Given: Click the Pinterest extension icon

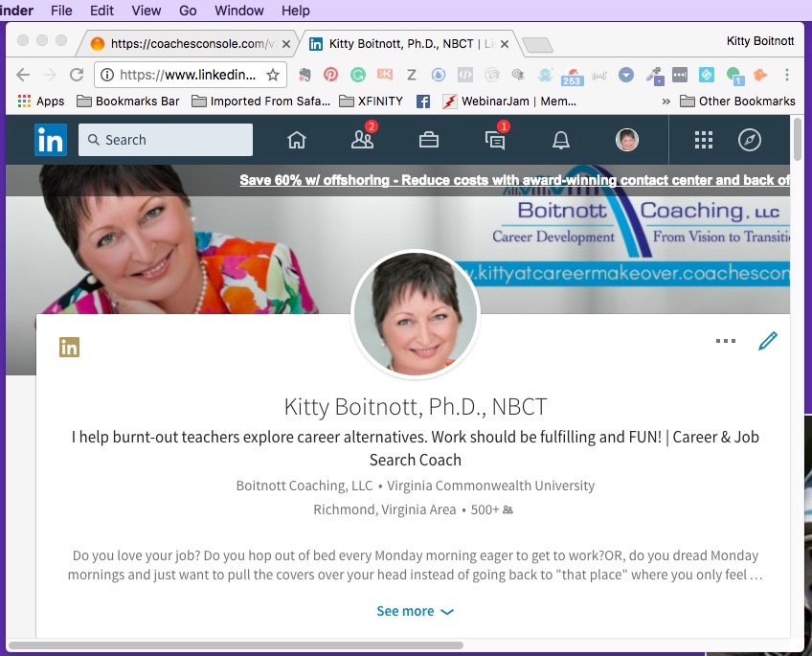Looking at the screenshot, I should click(330, 75).
